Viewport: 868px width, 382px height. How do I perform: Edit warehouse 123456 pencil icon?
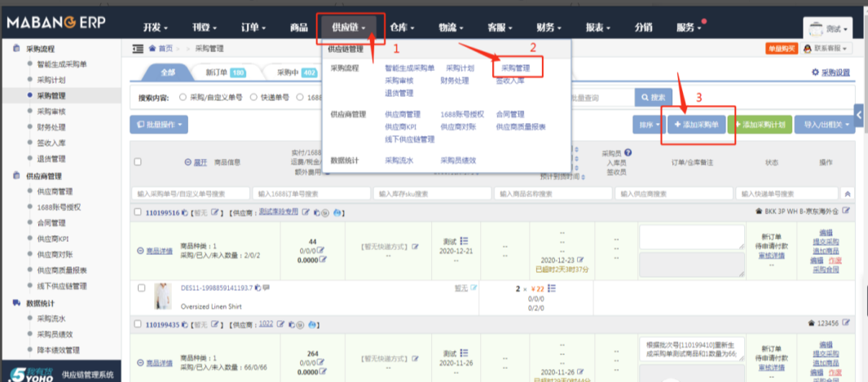pyautogui.click(x=845, y=324)
